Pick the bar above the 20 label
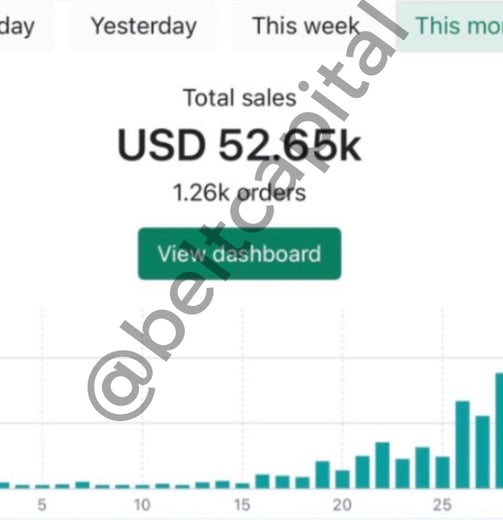Viewport: 503px width, 520px height. [x=342, y=479]
